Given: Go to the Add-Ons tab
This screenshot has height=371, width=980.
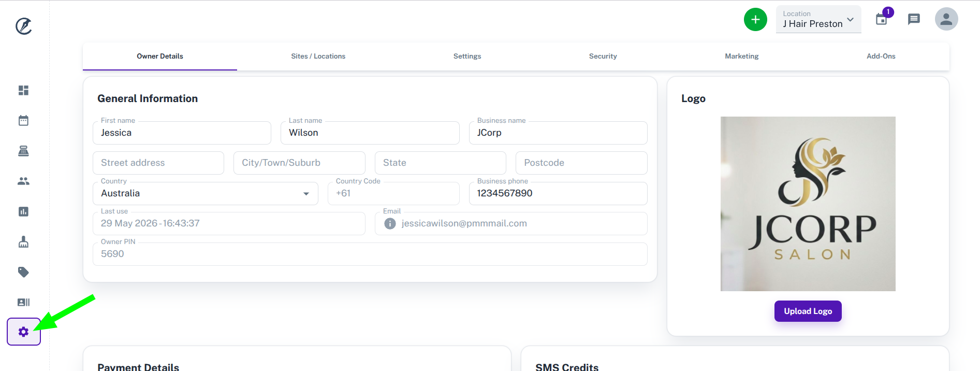Looking at the screenshot, I should point(881,56).
